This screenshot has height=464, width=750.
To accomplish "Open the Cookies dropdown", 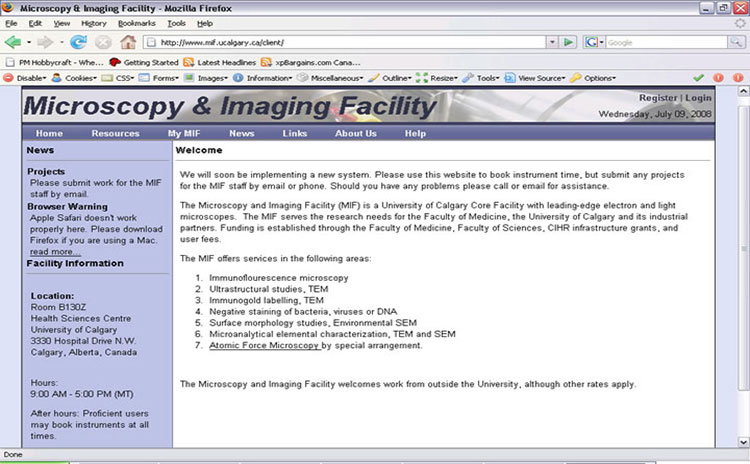I will [x=74, y=78].
